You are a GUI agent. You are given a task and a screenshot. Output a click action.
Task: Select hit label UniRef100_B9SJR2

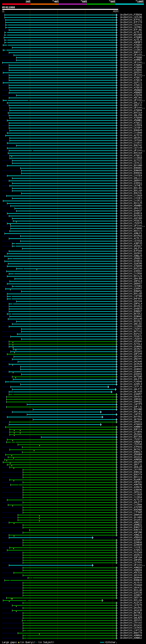click(x=131, y=412)
